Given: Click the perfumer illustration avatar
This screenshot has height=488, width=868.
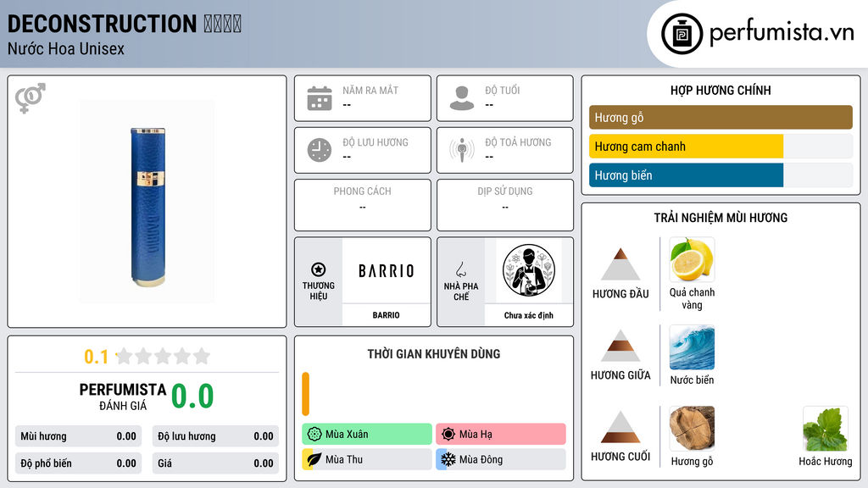Looking at the screenshot, I should (x=529, y=270).
